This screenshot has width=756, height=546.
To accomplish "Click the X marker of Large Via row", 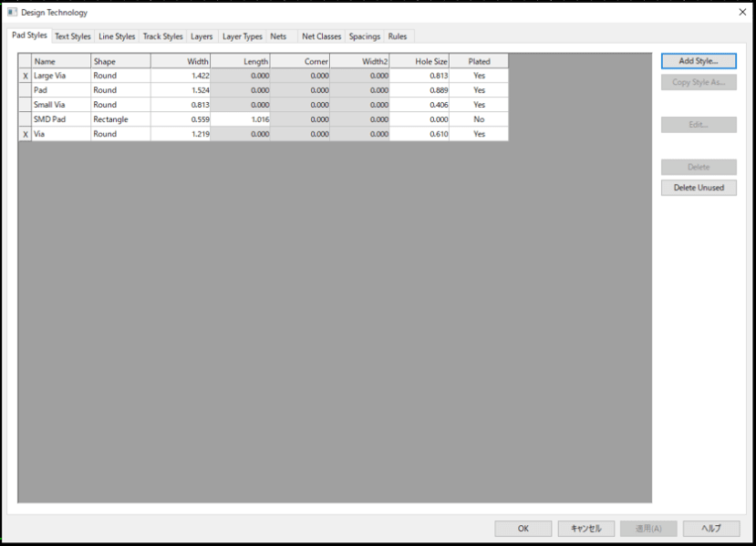I will [25, 76].
